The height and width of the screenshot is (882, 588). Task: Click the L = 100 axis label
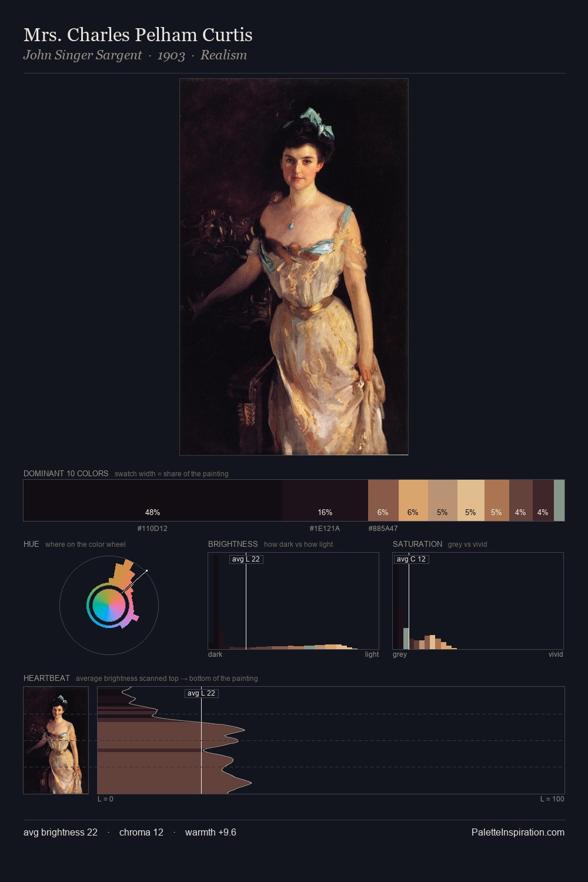pyautogui.click(x=552, y=799)
